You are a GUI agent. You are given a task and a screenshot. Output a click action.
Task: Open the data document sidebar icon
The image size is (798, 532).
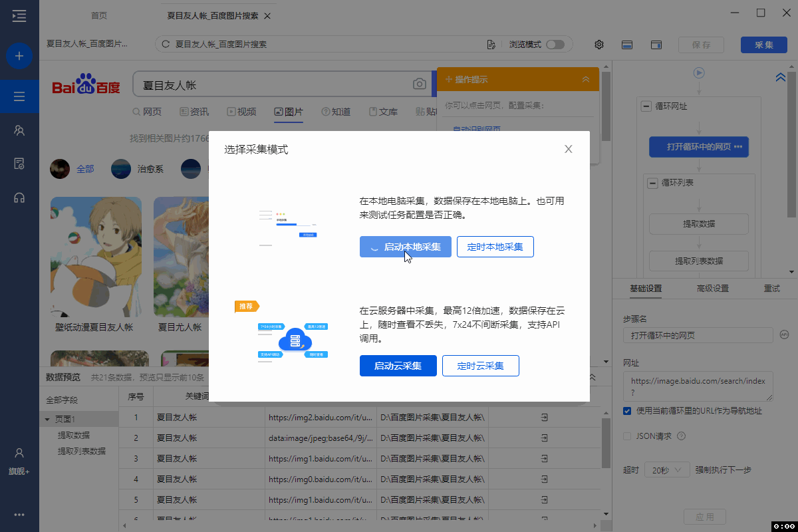19,164
